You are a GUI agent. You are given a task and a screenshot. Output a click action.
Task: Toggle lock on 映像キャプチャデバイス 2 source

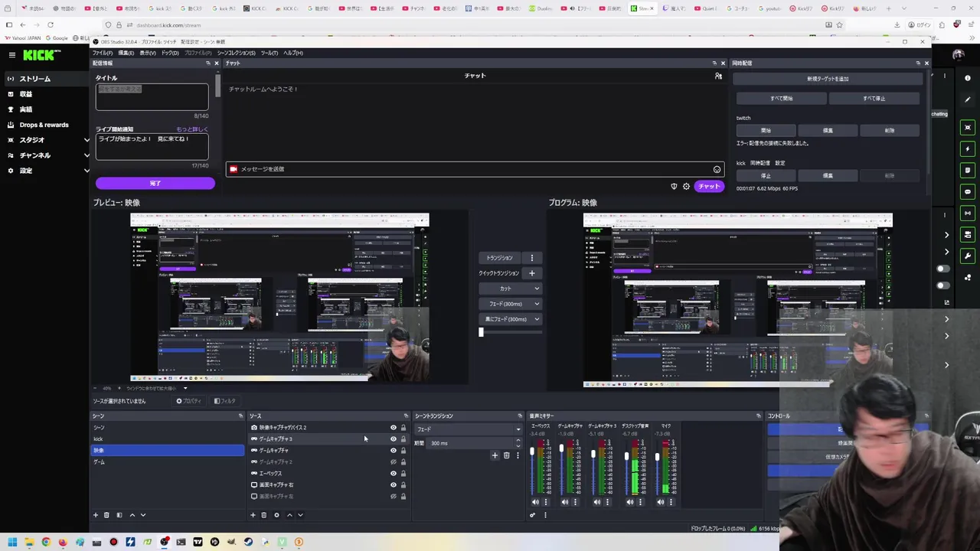click(x=403, y=428)
